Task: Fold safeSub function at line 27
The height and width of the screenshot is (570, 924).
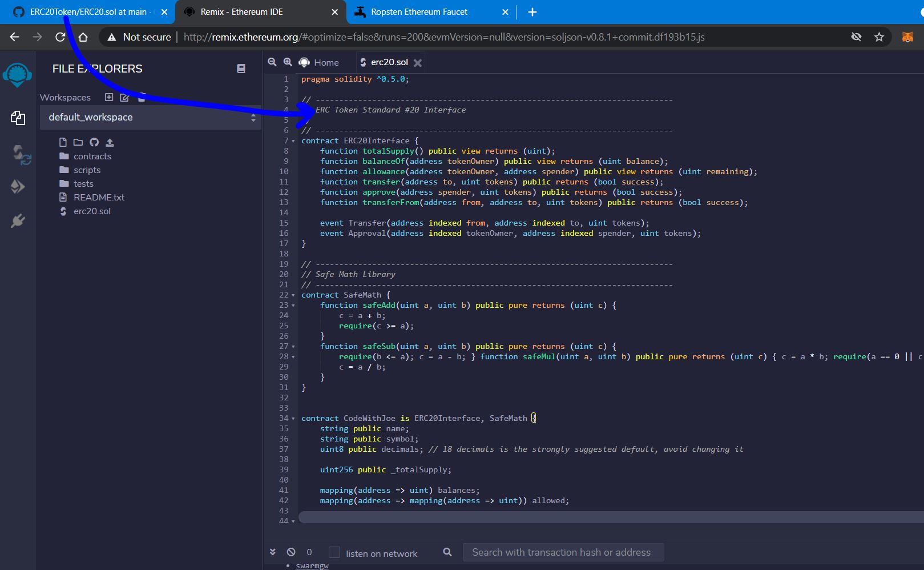Action: click(x=293, y=347)
